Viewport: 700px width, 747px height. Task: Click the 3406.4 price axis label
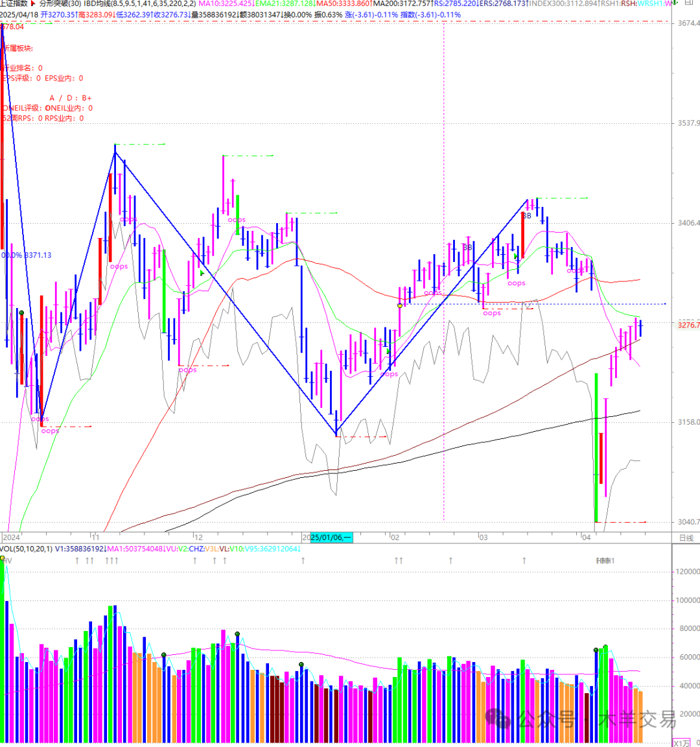tap(688, 222)
